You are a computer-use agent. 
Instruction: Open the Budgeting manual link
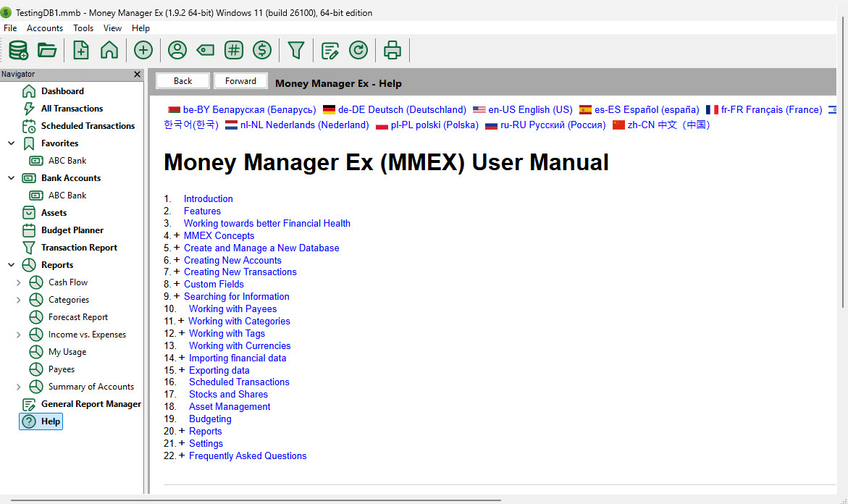[210, 419]
